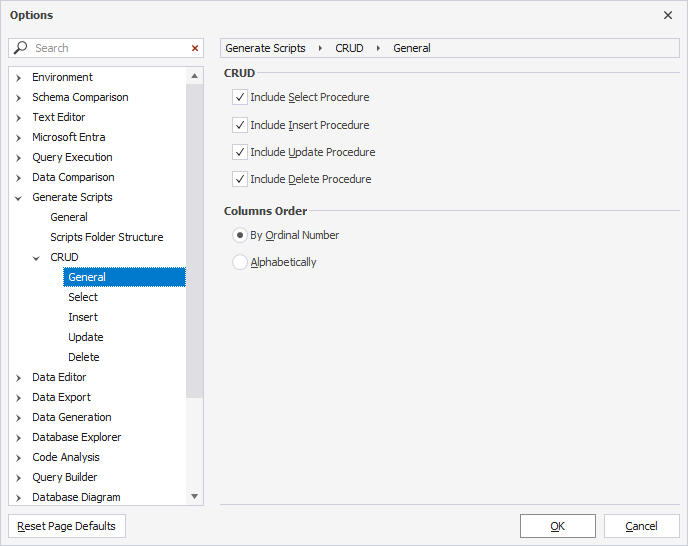
Task: Toggle Include Delete Procedure checkbox
Action: tap(240, 179)
